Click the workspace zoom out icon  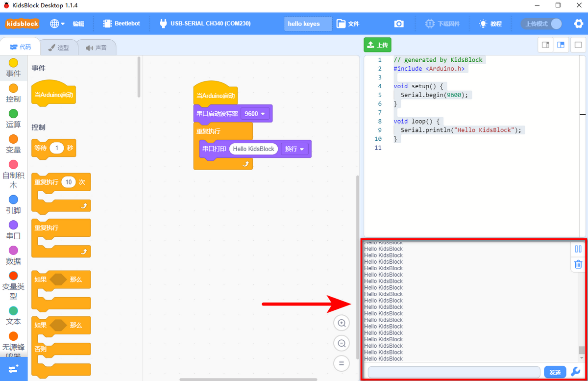point(342,343)
